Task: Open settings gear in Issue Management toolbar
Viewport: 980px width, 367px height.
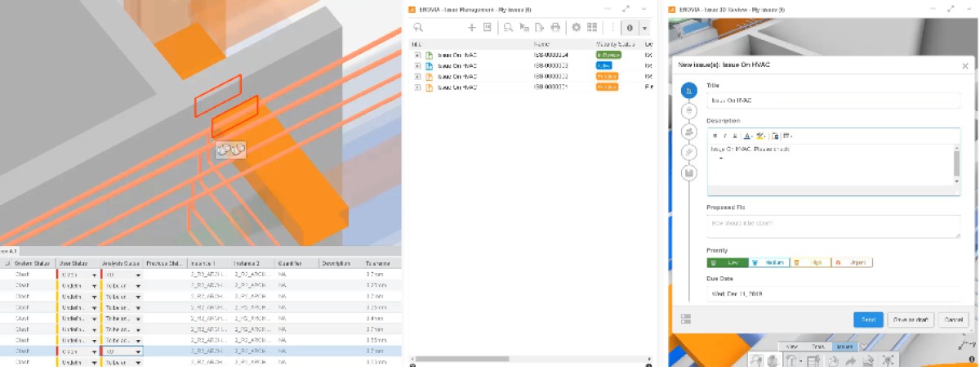Action: pyautogui.click(x=577, y=28)
